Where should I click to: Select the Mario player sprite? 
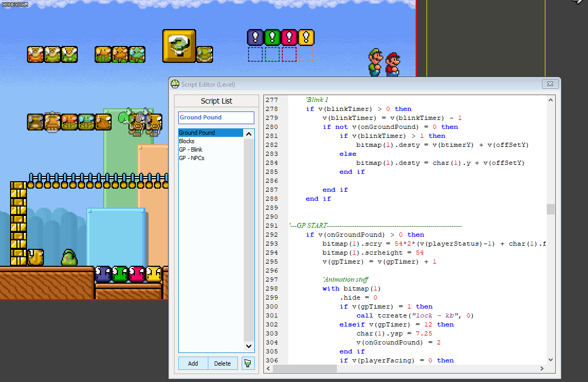click(x=393, y=64)
